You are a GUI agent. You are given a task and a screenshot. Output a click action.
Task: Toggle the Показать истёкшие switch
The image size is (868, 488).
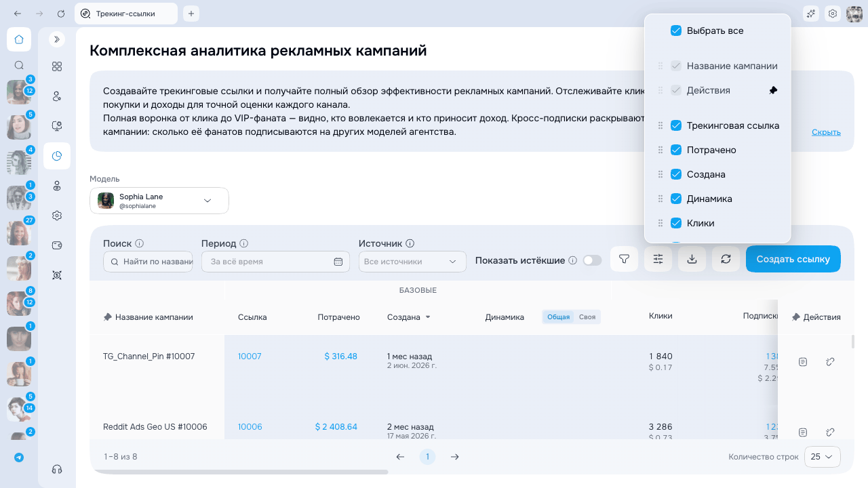coord(592,260)
